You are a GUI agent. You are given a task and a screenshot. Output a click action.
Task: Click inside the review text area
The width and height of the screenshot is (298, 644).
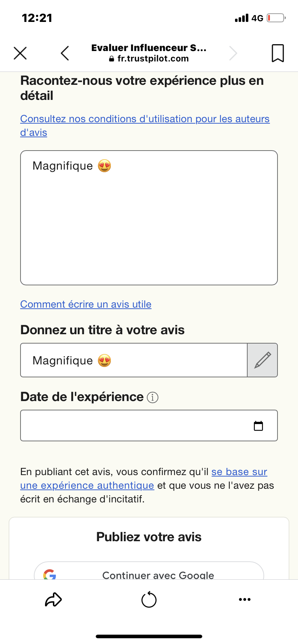149,223
